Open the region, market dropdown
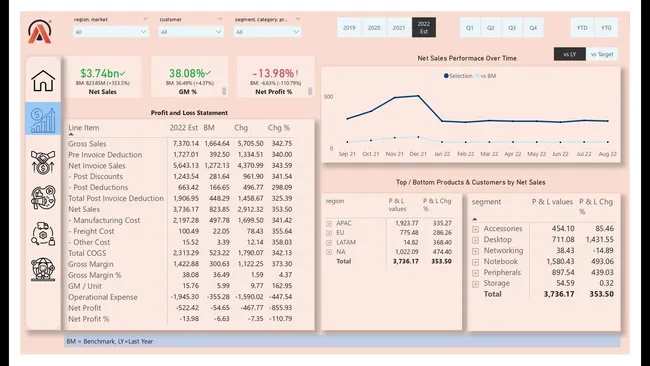Viewport: 650px width, 366px height. (x=111, y=32)
